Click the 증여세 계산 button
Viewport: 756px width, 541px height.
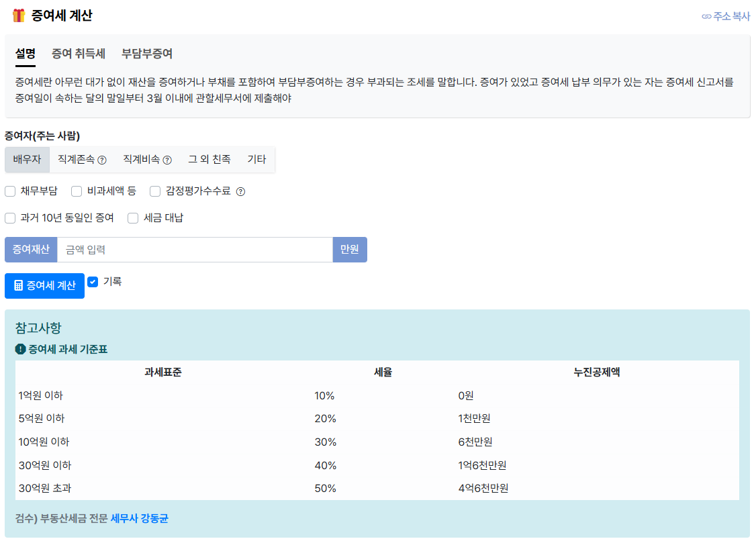(44, 285)
